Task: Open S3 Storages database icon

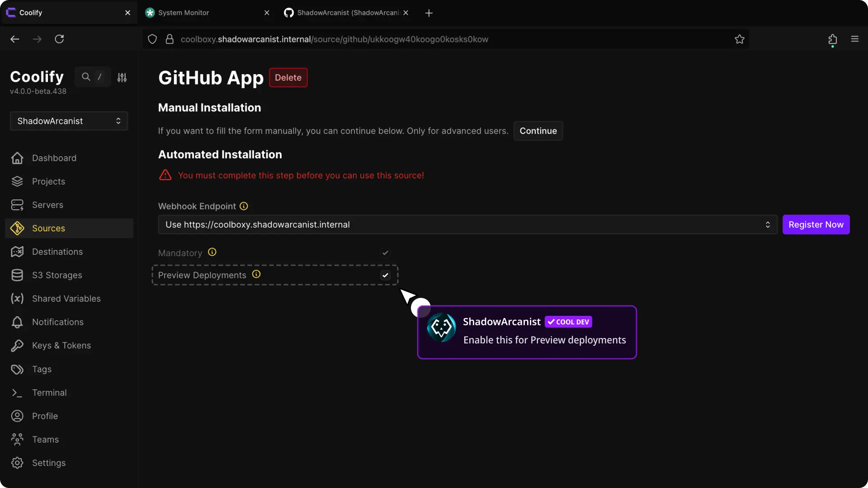Action: 17,275
